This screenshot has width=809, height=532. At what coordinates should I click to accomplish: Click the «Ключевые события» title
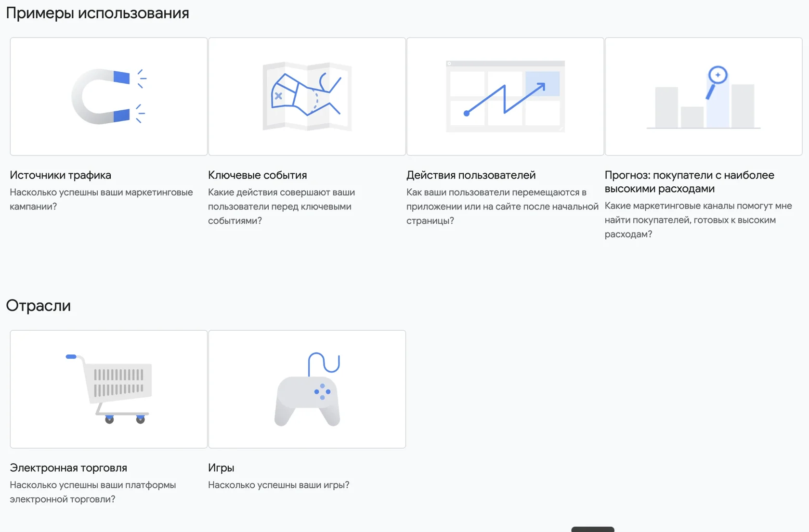[258, 175]
